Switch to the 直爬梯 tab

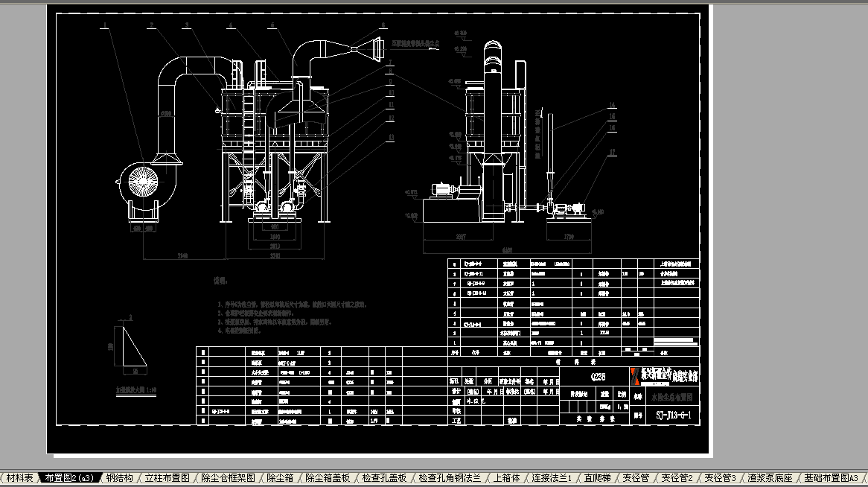[597, 477]
